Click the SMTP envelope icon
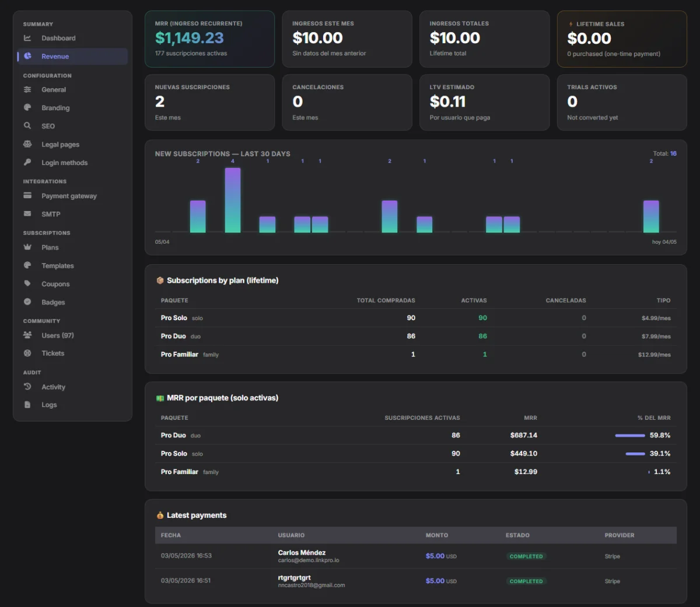The image size is (700, 607). [x=27, y=213]
